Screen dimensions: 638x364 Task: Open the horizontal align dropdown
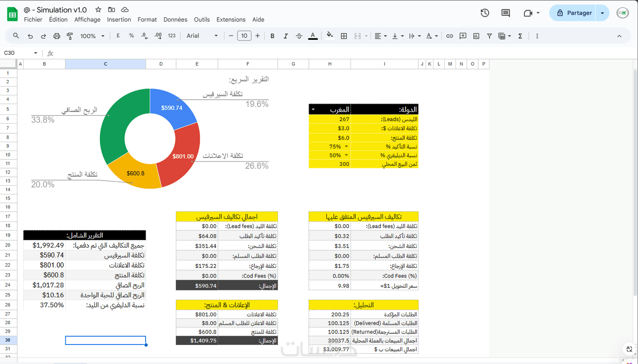point(381,36)
